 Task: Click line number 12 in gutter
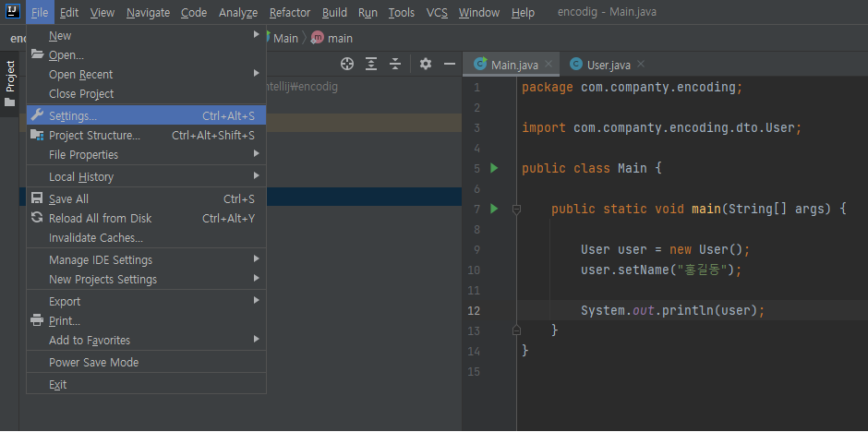[x=474, y=310]
